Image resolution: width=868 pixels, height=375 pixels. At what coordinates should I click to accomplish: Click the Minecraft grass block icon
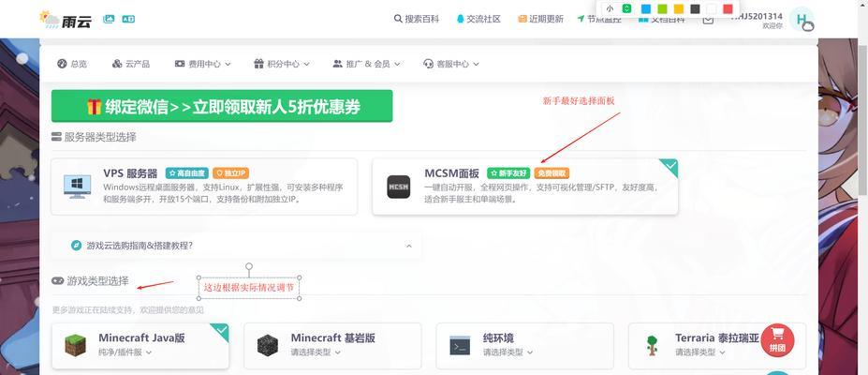pyautogui.click(x=75, y=345)
